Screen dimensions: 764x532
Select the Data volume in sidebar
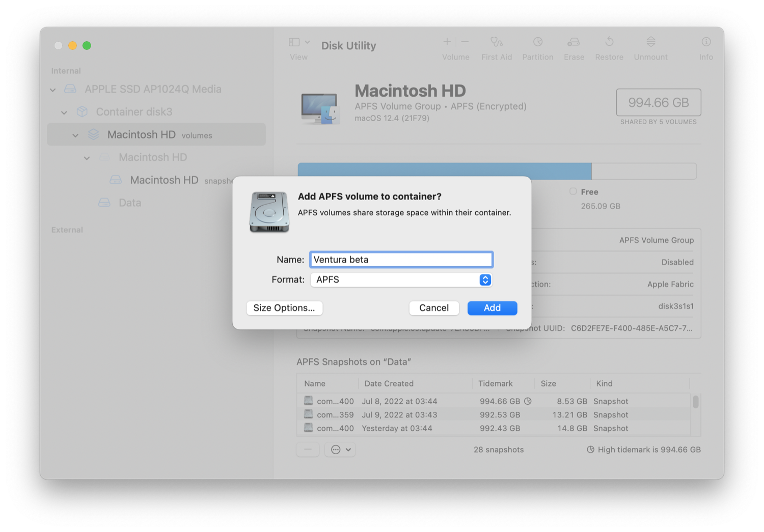(130, 203)
